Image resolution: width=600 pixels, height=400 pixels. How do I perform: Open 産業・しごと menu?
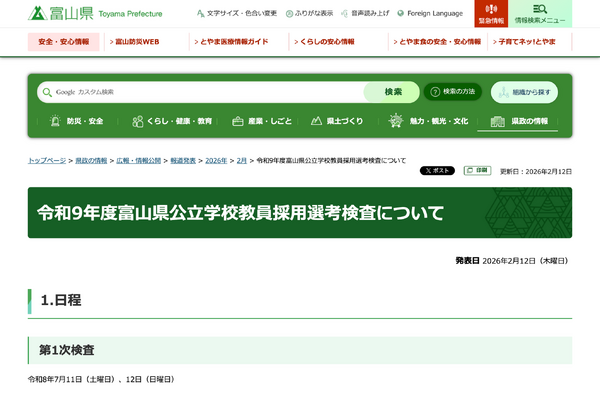262,121
